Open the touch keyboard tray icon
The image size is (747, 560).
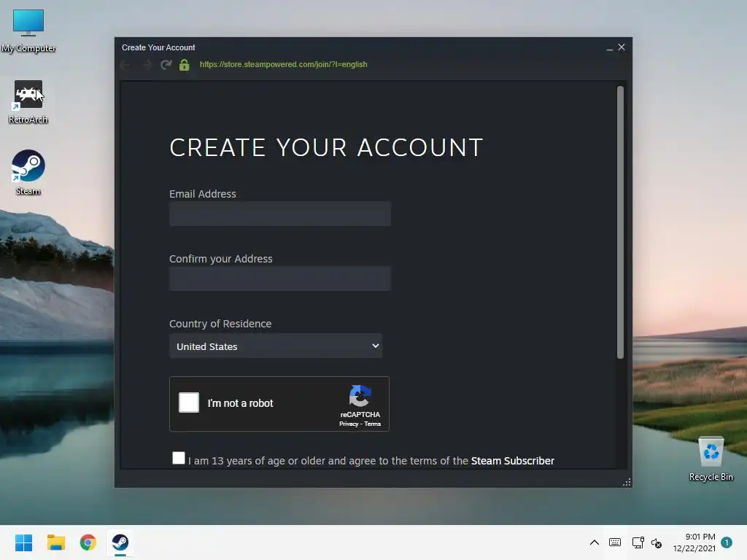(x=615, y=542)
